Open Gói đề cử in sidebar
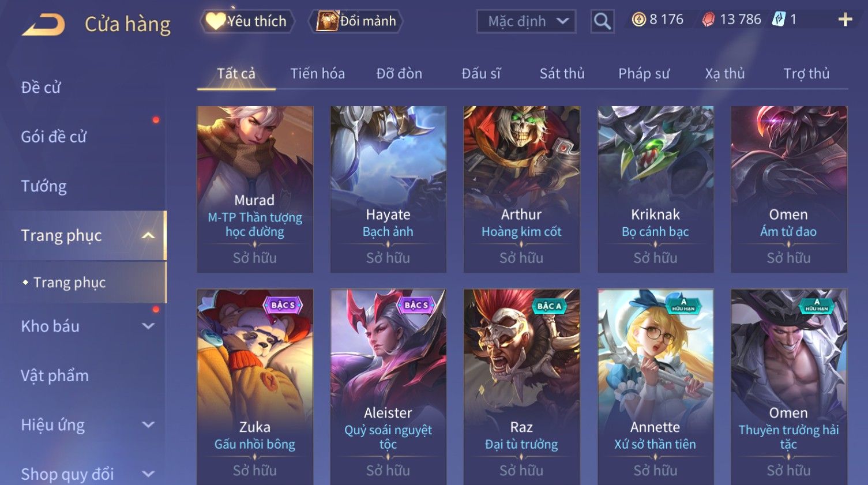This screenshot has height=485, width=868. tap(54, 137)
